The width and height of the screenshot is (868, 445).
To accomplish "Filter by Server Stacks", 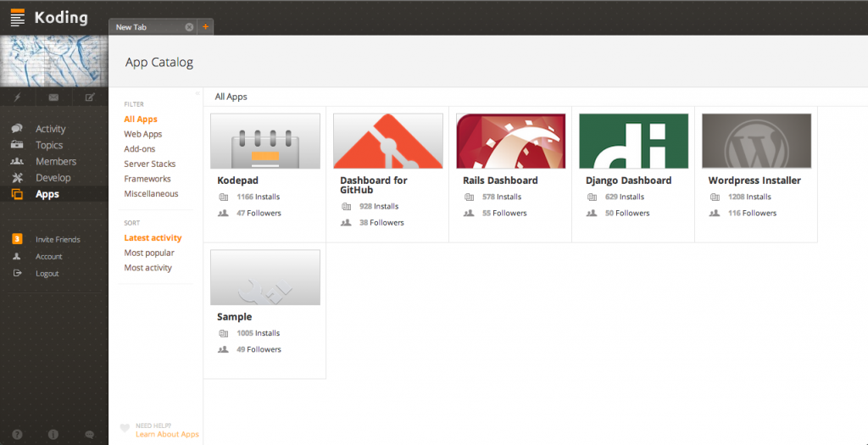I will point(149,164).
